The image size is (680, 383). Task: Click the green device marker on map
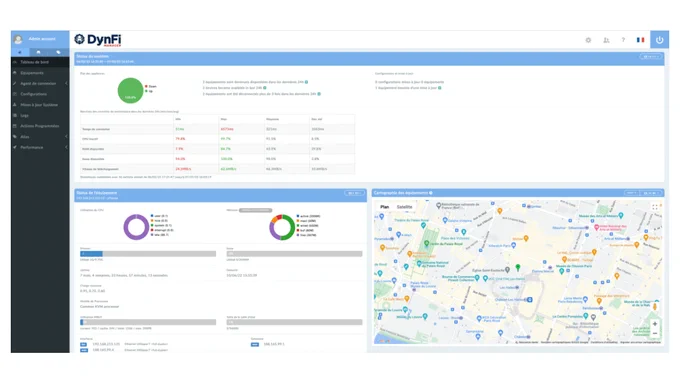(517, 268)
